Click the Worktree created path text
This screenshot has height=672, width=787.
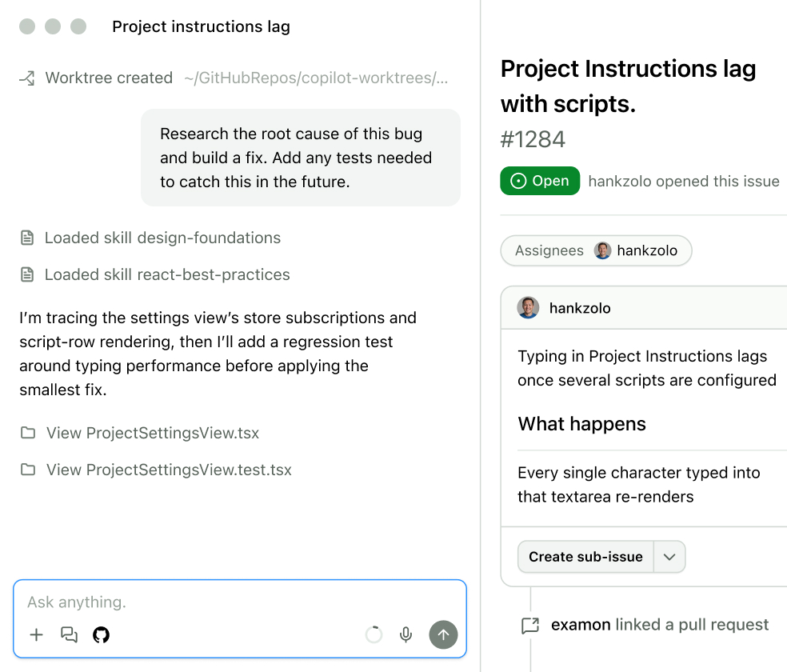pos(316,78)
